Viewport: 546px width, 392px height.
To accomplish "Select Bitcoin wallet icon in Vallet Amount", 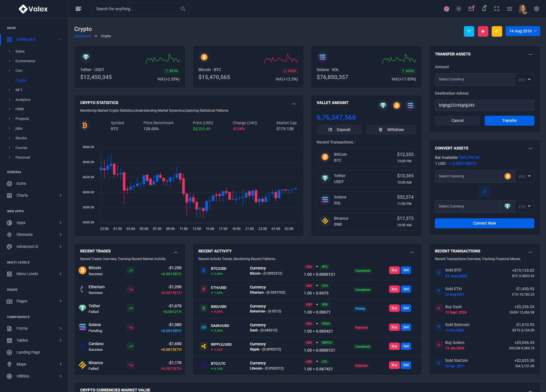I will click(x=396, y=106).
